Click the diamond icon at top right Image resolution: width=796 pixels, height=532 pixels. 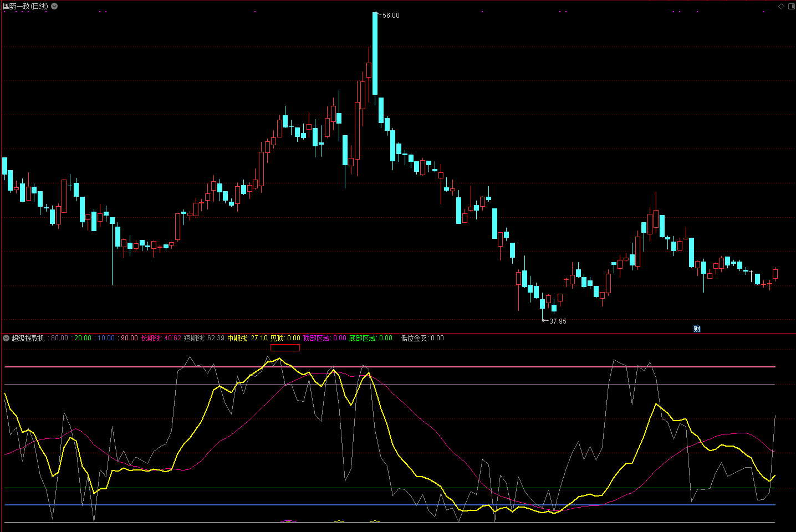coord(782,6)
